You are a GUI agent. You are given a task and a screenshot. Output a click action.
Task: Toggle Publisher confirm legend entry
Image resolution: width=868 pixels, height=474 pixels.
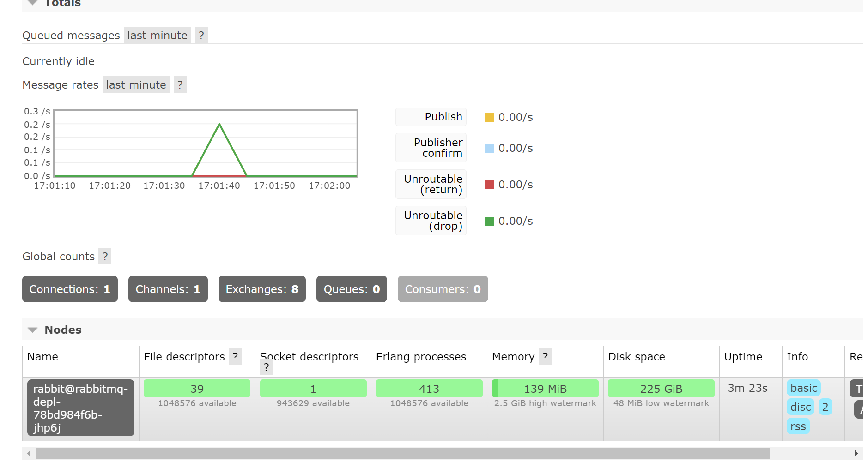coord(431,148)
